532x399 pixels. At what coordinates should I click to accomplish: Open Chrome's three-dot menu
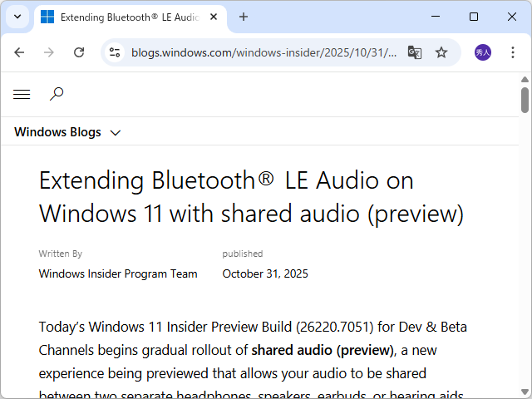(x=513, y=52)
